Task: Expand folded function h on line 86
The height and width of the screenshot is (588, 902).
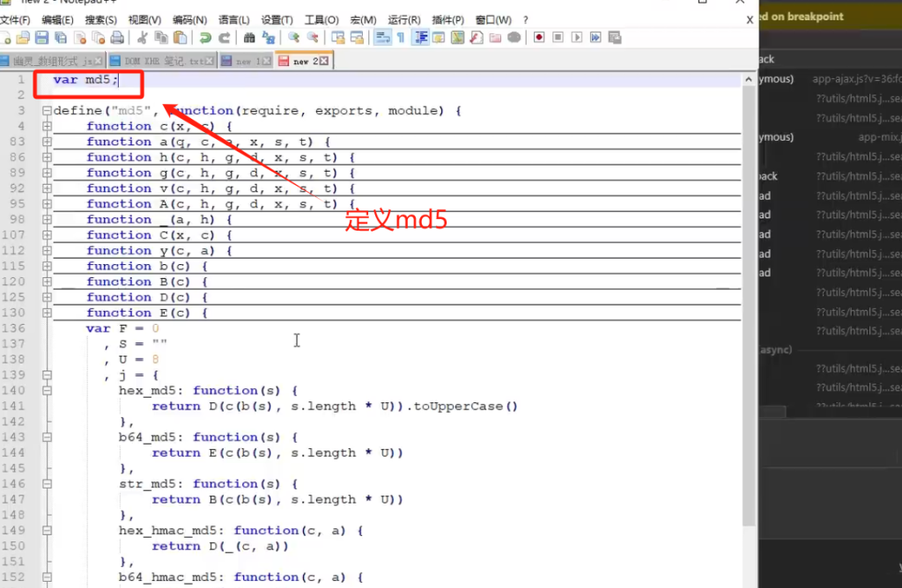Action: coord(48,157)
